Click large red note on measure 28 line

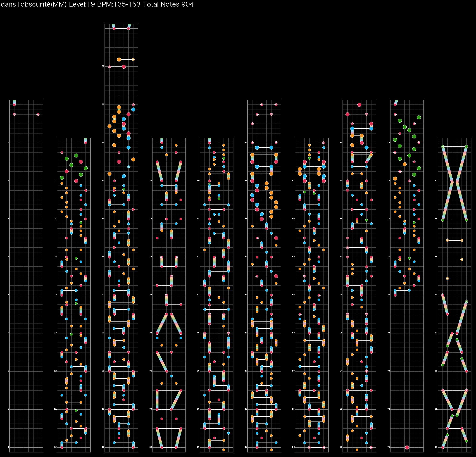(124, 66)
